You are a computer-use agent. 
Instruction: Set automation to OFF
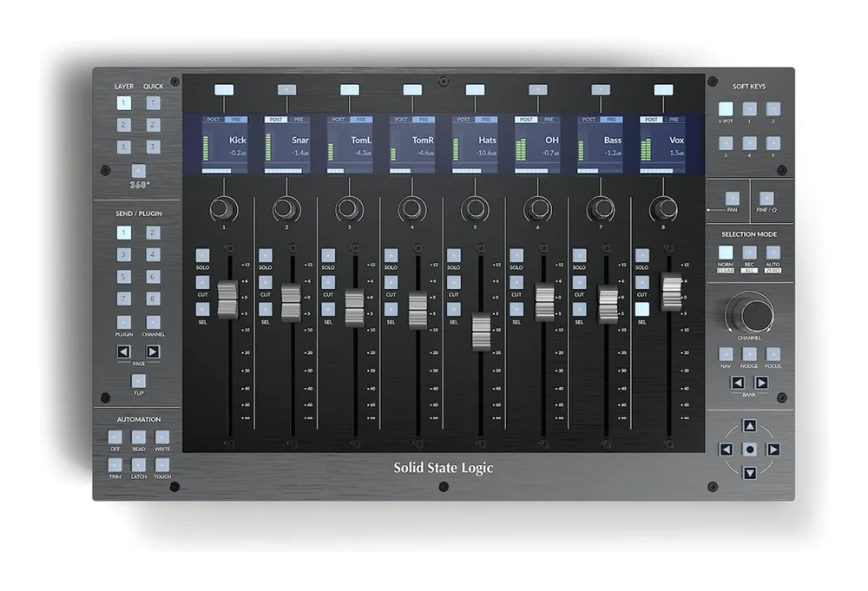pos(115,437)
